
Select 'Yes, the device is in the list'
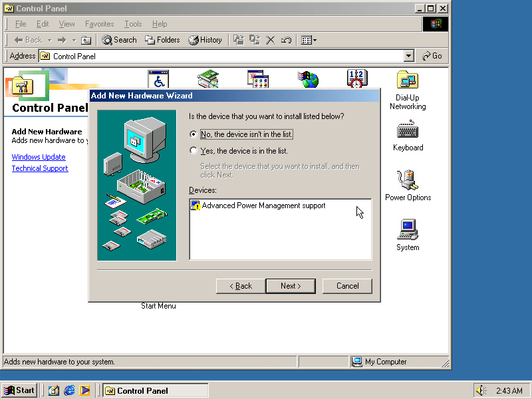click(x=193, y=150)
